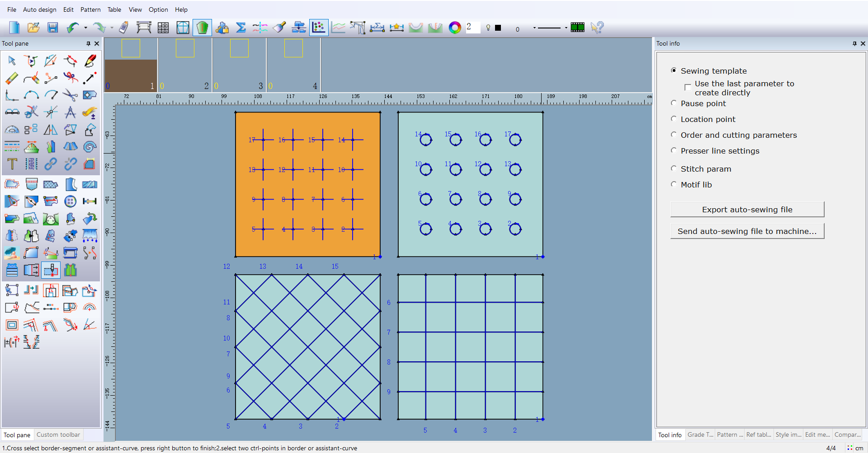The image size is (868, 453).
Task: Switch to the Ref tabl... tab
Action: tap(759, 434)
